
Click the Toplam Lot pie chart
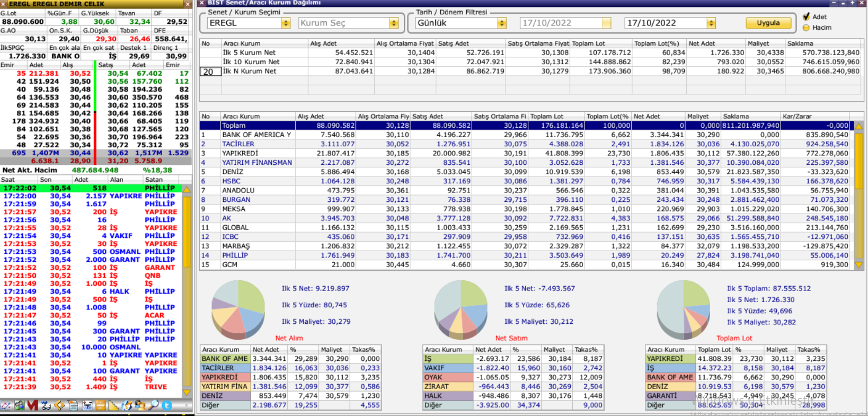click(x=683, y=309)
